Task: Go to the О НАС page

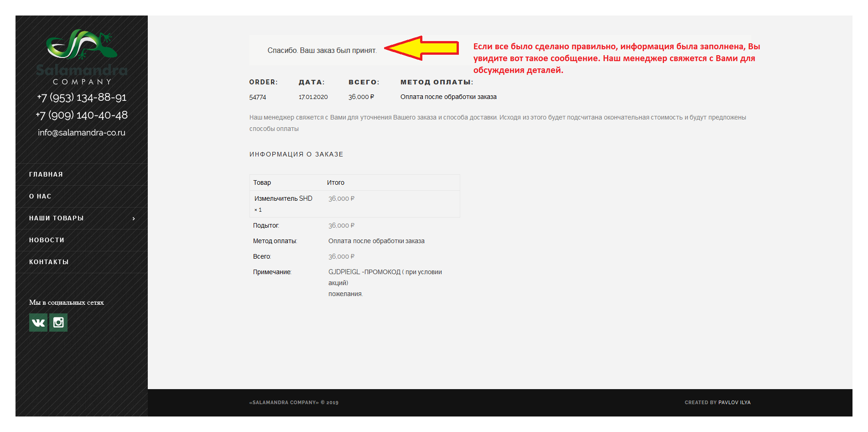Action: [40, 196]
